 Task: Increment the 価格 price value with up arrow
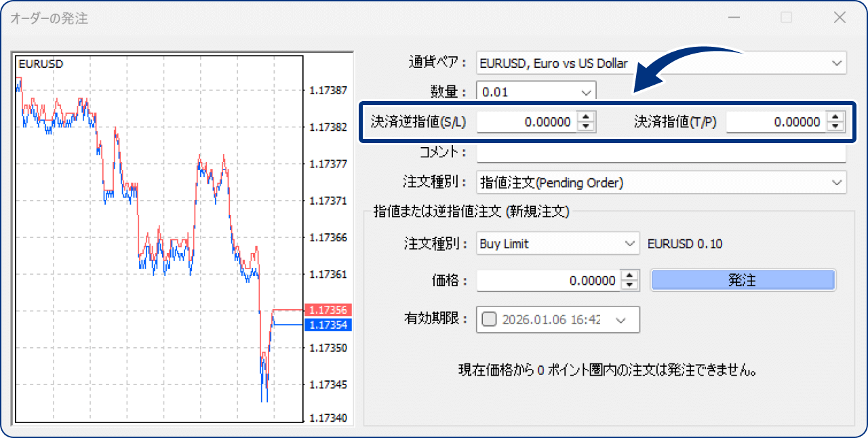click(x=629, y=276)
